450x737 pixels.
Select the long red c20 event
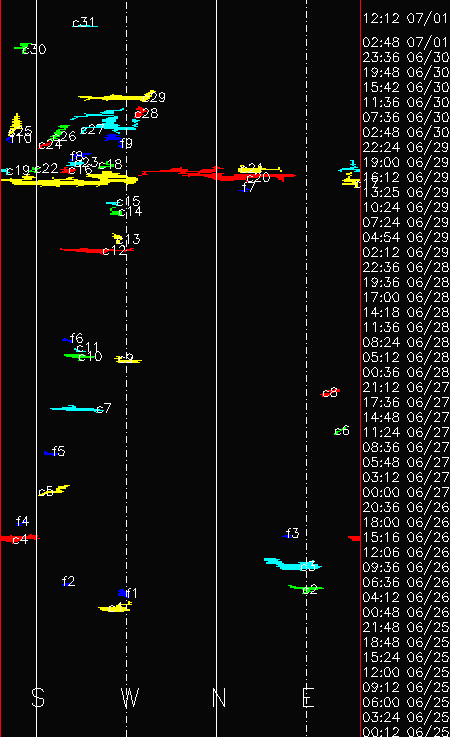[x=219, y=174]
